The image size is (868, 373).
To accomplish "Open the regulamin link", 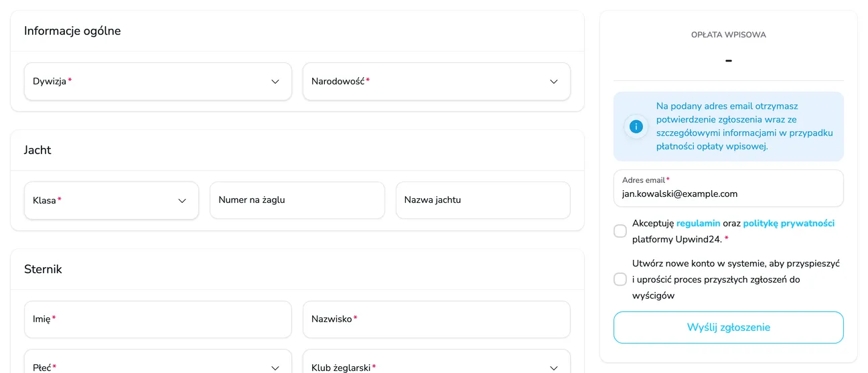I will (699, 224).
